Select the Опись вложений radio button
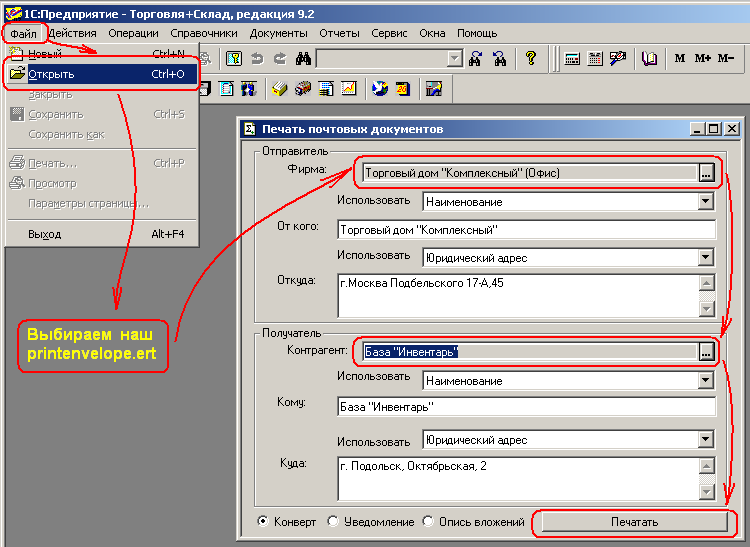 click(x=428, y=521)
